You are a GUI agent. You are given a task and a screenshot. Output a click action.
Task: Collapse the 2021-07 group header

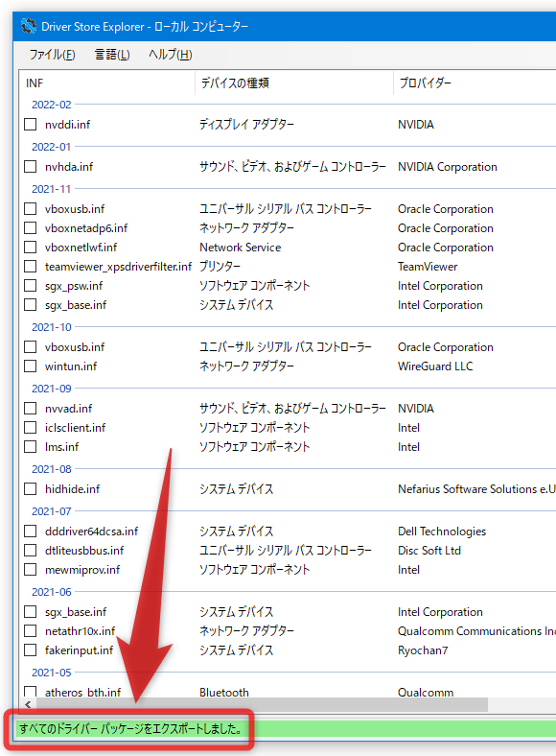tap(51, 511)
